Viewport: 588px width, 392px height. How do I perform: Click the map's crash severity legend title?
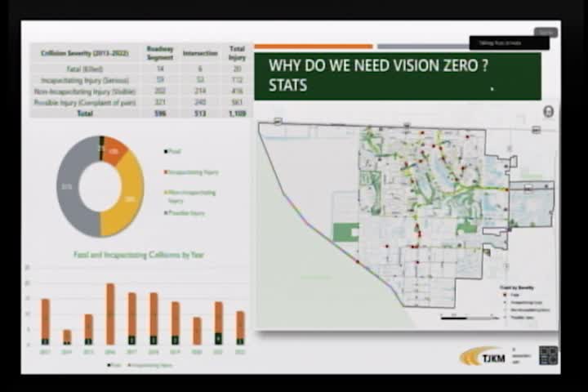(517, 287)
